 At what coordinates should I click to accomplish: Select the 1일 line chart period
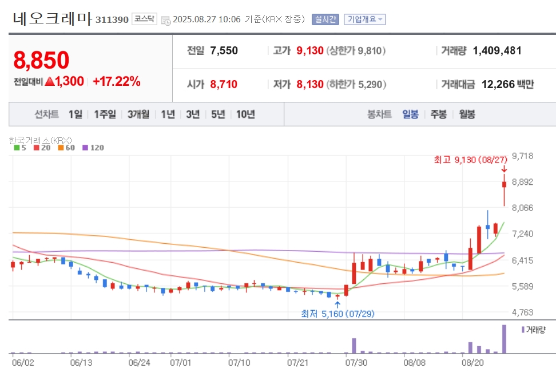coord(75,114)
